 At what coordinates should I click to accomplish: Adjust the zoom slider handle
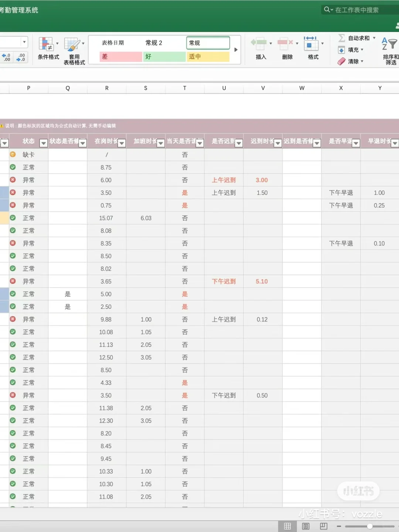(x=369, y=526)
